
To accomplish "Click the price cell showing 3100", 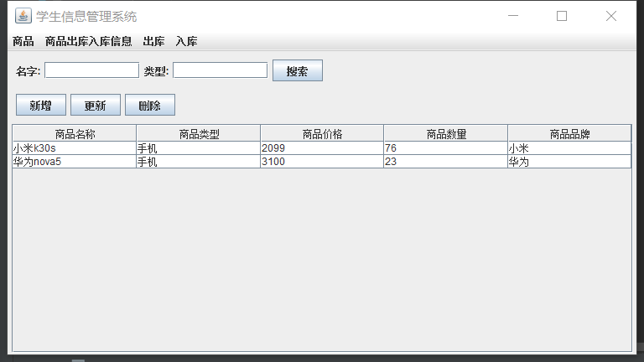I will pyautogui.click(x=322, y=162).
